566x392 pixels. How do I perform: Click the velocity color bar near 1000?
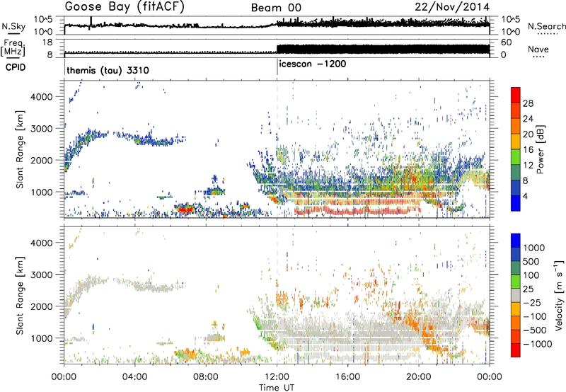(516, 248)
